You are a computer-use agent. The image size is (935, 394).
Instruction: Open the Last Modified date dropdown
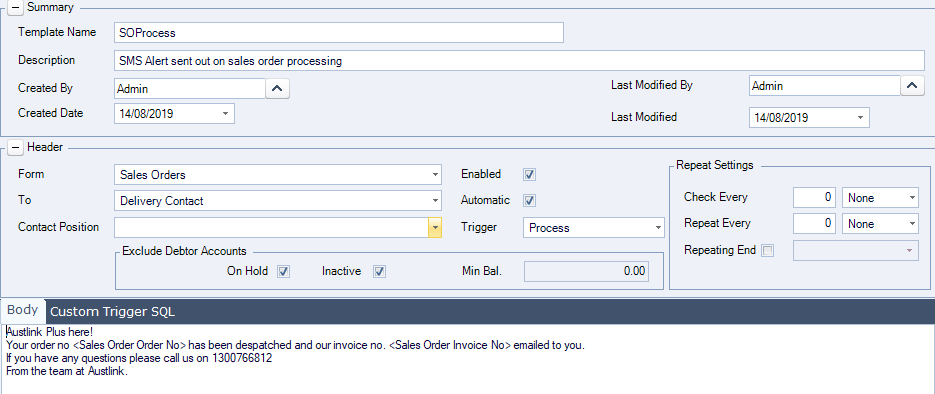click(860, 117)
